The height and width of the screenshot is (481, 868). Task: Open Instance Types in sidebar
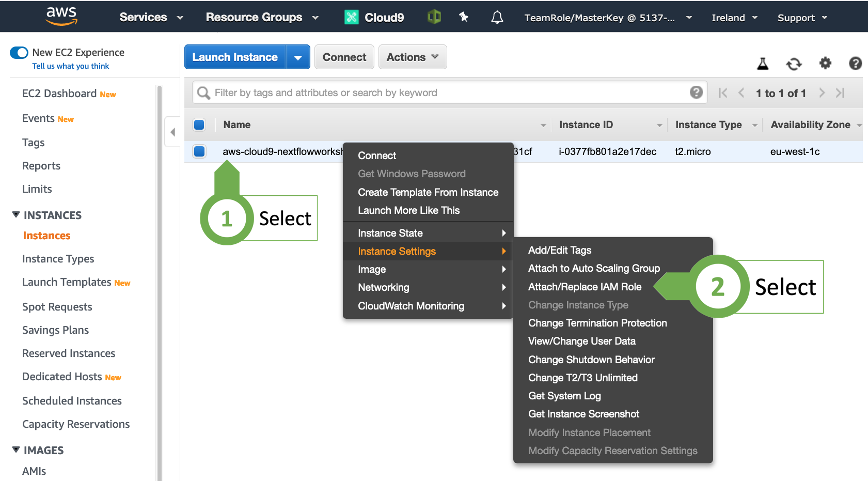click(x=58, y=259)
